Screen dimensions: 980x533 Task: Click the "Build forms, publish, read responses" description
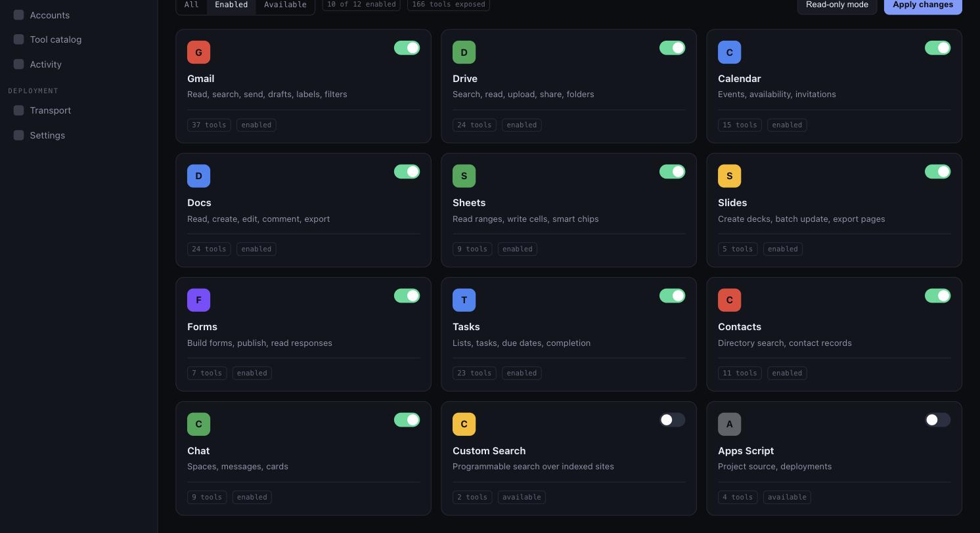point(259,343)
